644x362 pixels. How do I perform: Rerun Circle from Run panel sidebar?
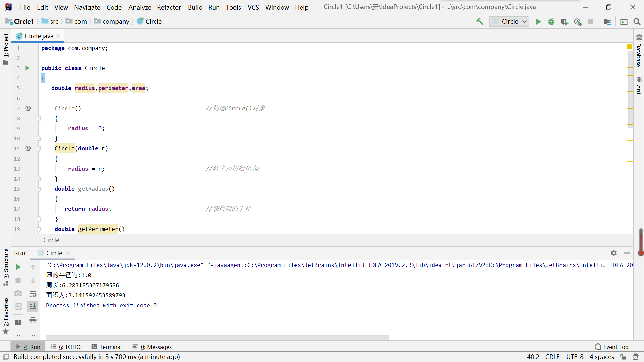tap(18, 267)
